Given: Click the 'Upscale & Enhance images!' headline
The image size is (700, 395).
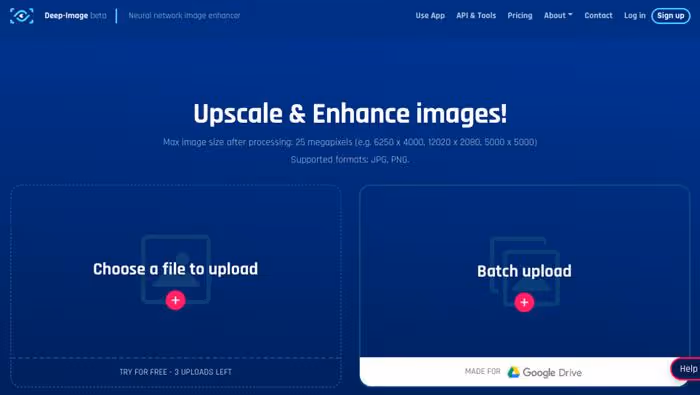Looking at the screenshot, I should click(x=350, y=114).
